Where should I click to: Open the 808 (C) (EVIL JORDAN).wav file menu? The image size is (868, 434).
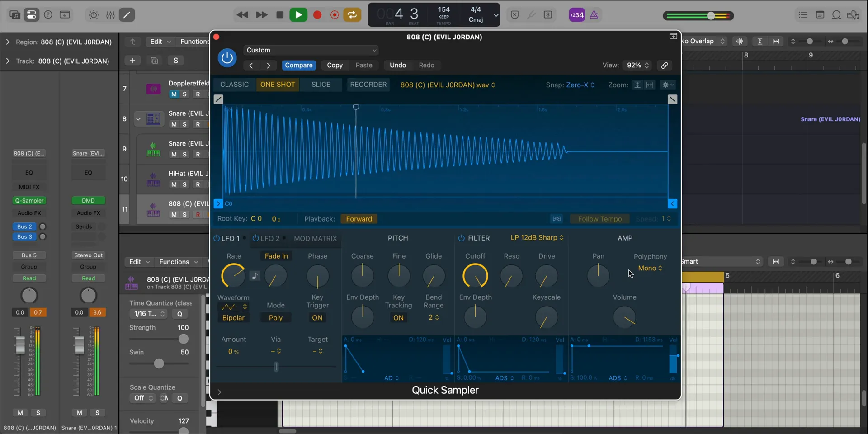pos(448,85)
